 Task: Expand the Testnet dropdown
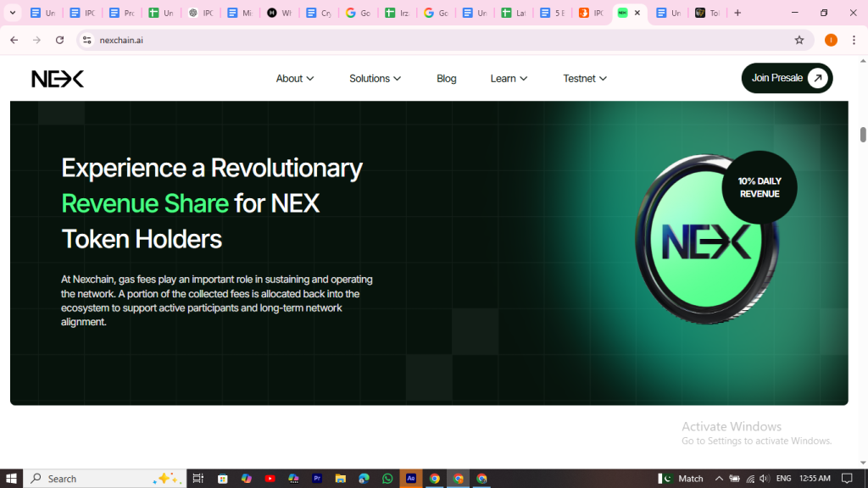tap(585, 79)
